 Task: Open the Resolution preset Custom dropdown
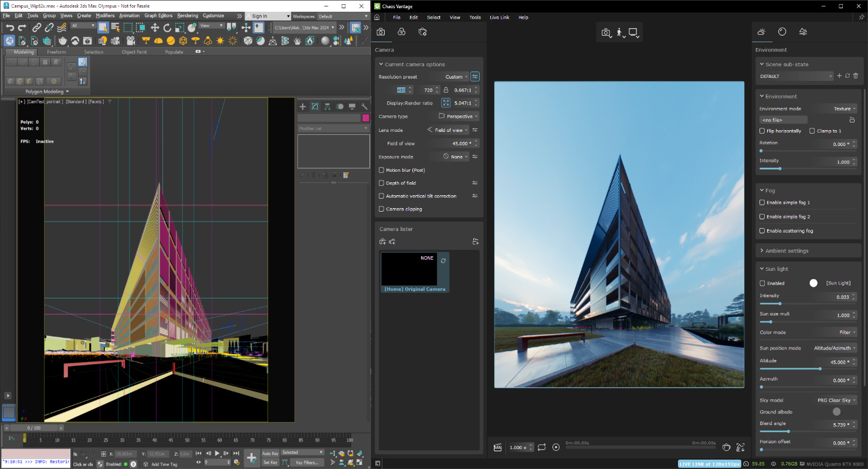pos(456,76)
